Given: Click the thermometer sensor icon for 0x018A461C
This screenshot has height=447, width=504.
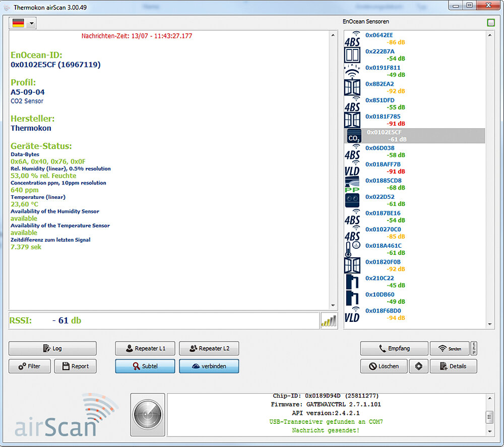Looking at the screenshot, I should [353, 249].
